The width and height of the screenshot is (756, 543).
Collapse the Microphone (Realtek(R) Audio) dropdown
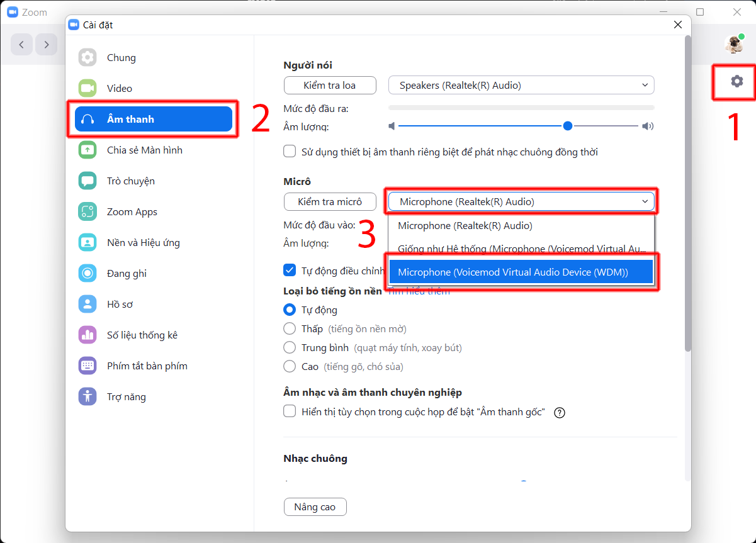[521, 202]
